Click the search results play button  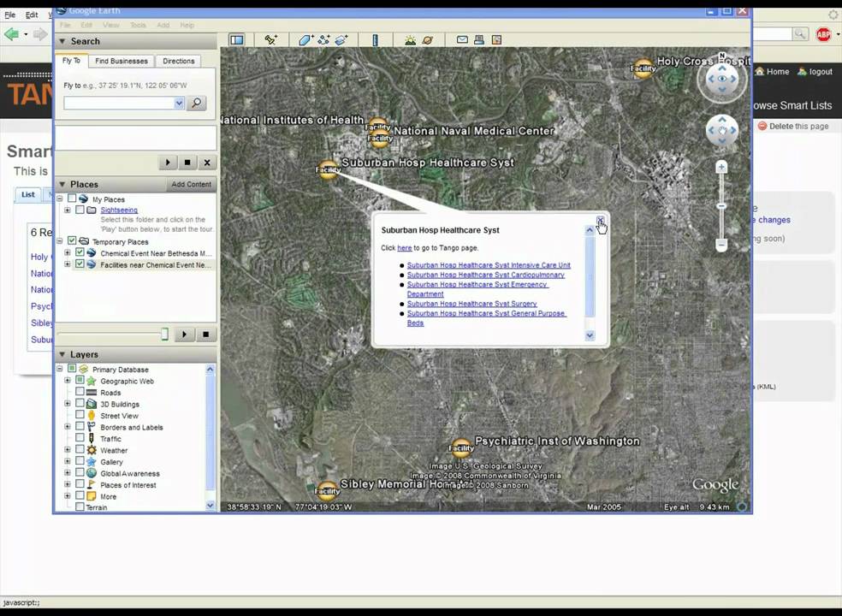[168, 163]
